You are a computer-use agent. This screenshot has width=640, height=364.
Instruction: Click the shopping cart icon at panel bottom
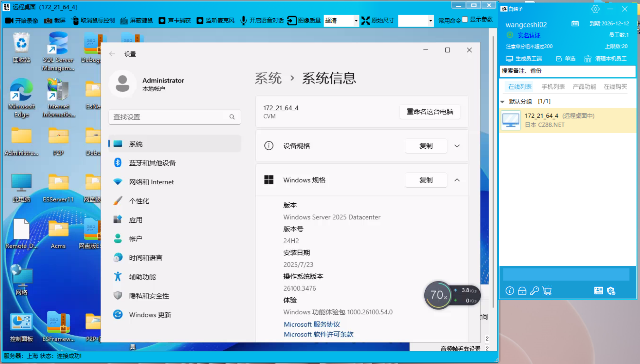click(x=547, y=291)
